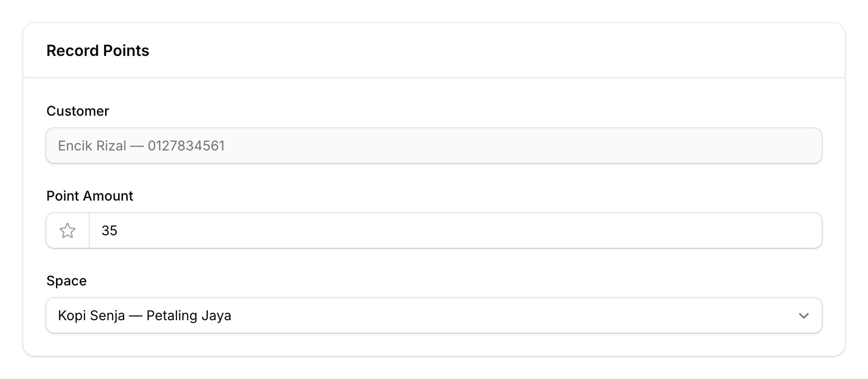Select the Record Points panel title
Viewport: 868px width, 379px height.
pyautogui.click(x=98, y=50)
